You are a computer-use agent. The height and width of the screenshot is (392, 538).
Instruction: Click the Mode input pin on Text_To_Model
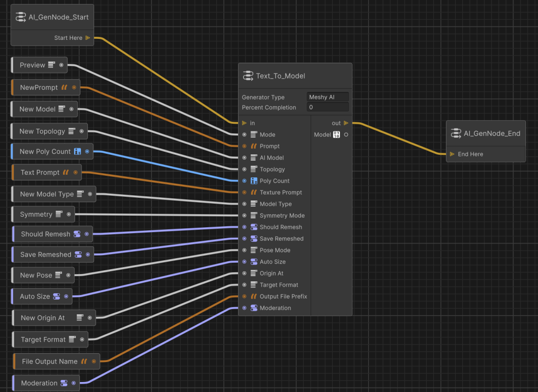[x=244, y=135]
